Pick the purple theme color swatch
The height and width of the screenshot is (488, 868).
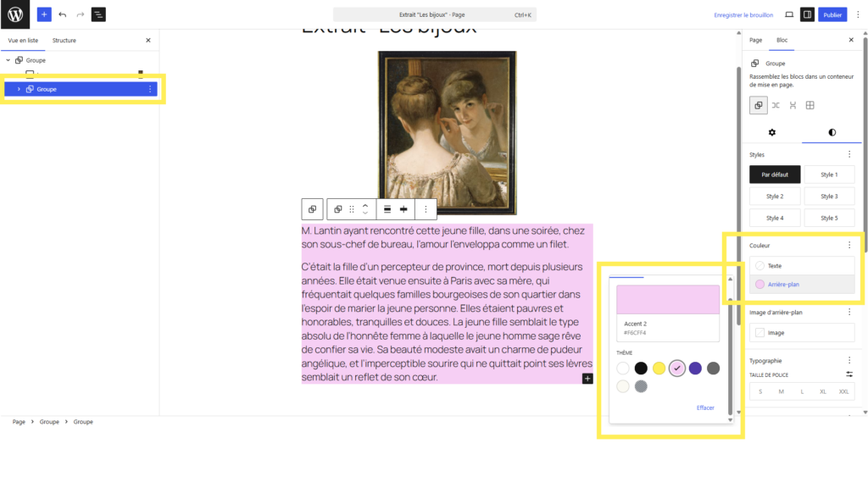(695, 368)
